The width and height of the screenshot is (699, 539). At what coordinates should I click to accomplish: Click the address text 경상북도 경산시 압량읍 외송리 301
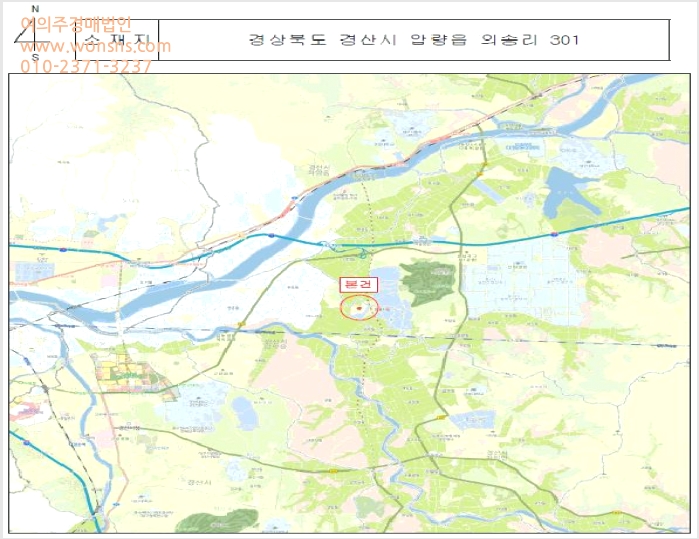[413, 40]
